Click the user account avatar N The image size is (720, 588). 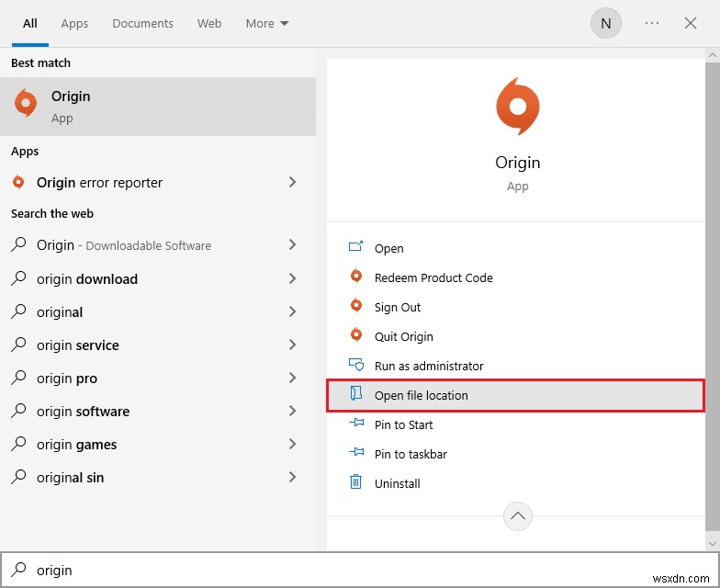tap(605, 24)
